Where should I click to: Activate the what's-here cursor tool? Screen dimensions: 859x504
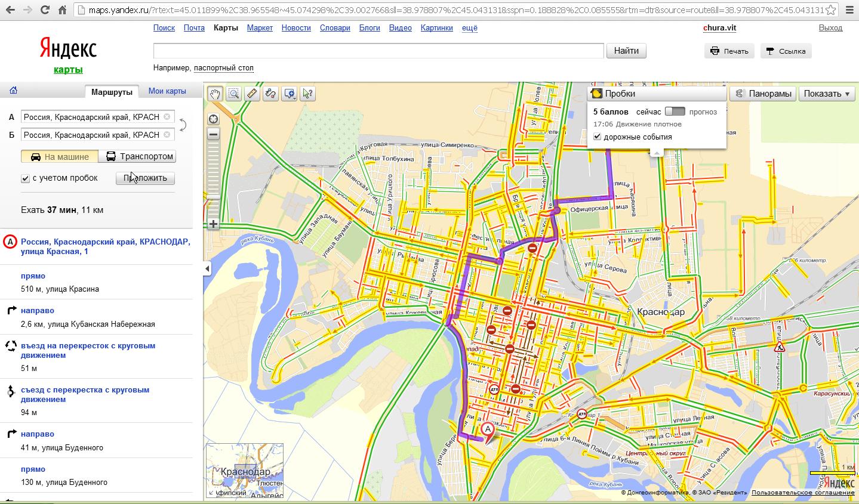(307, 94)
